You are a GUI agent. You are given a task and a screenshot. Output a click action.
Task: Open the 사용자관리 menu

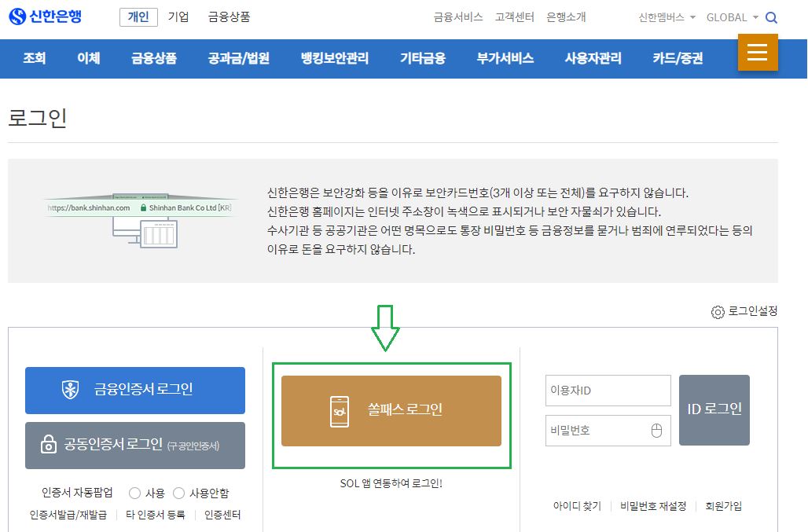pyautogui.click(x=593, y=58)
